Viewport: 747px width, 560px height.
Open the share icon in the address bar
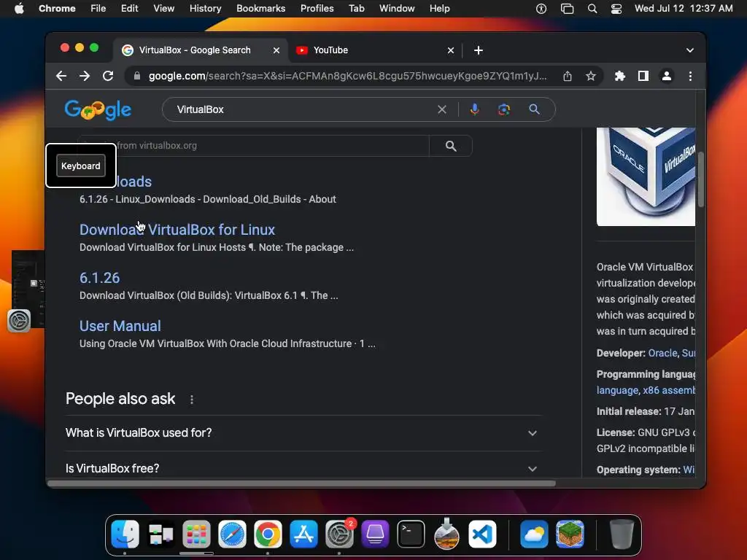click(568, 76)
